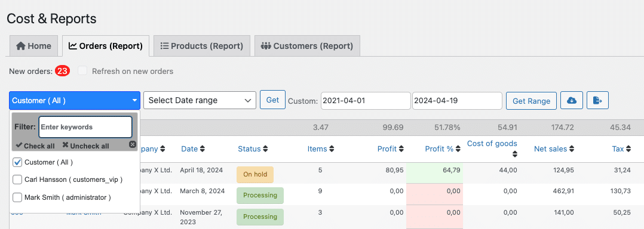Screen dimensions: 644x229
Task: Click the cloud download icon button
Action: [x=572, y=100]
